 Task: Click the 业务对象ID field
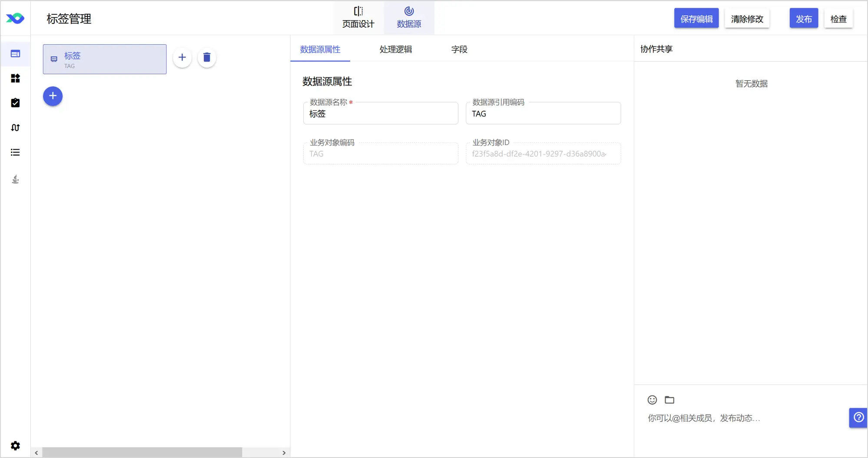tap(543, 154)
